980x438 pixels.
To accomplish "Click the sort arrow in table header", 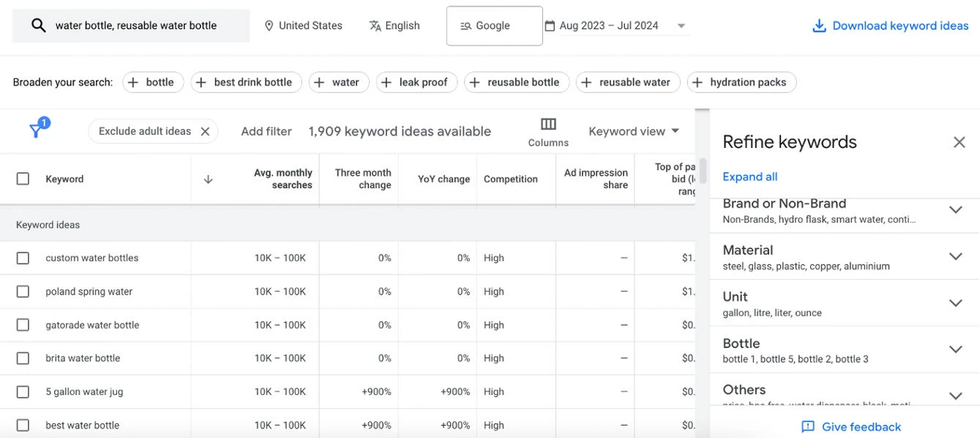I will [x=208, y=179].
